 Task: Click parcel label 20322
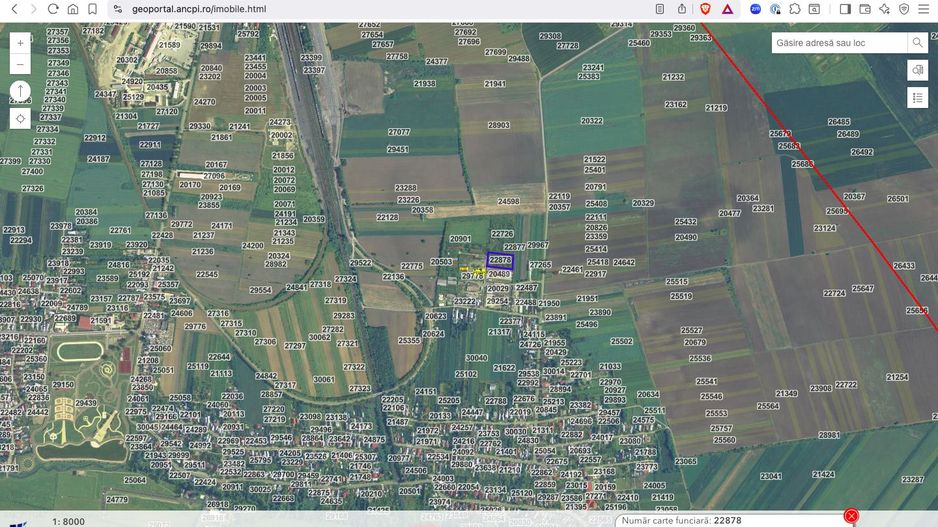[x=591, y=121]
